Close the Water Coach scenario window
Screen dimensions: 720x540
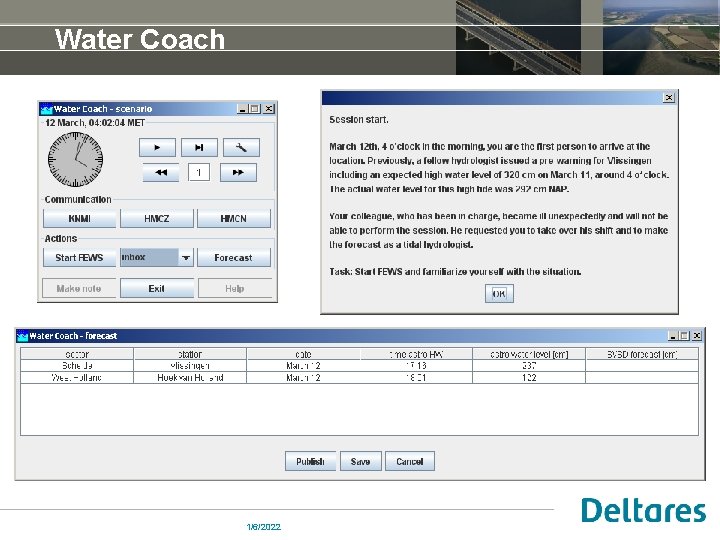pos(269,109)
